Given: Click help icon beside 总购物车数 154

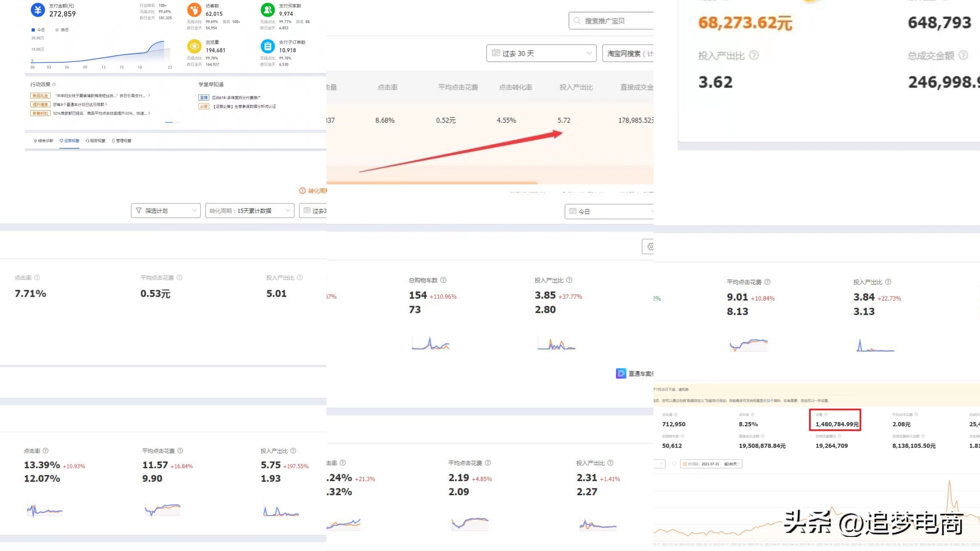Looking at the screenshot, I should (443, 280).
